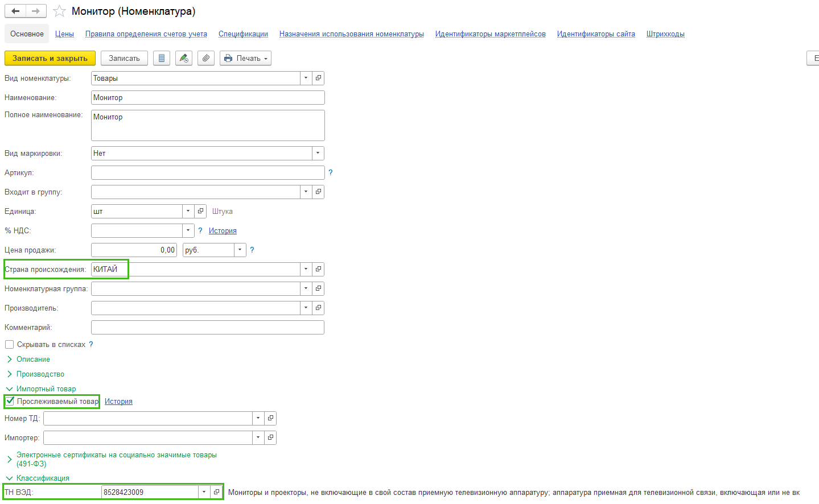Viewport: 819px width, 504px height.
Task: Uncheck Прослеживаемый товар checkbox
Action: click(10, 401)
